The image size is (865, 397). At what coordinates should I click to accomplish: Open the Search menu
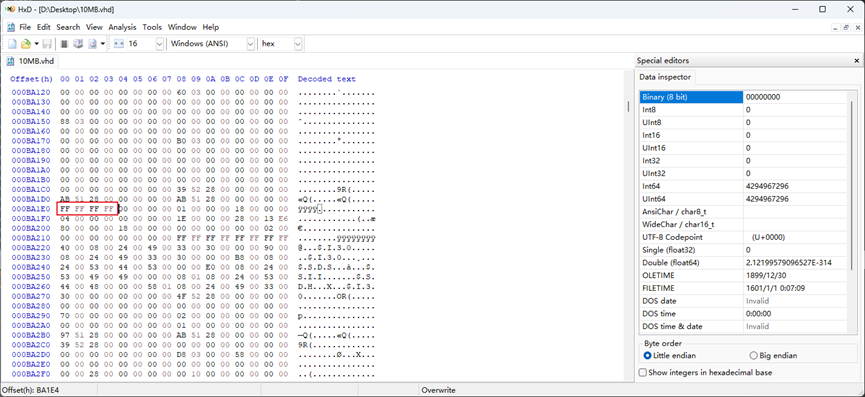(68, 27)
